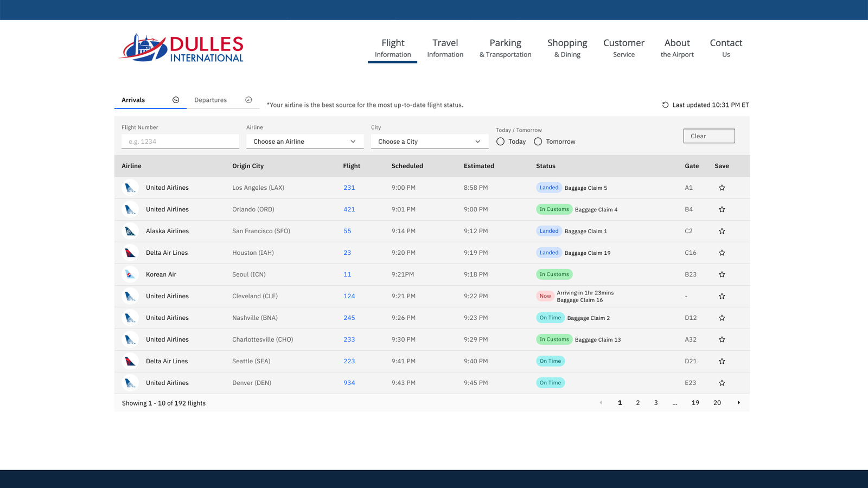868x488 pixels.
Task: Click On Time badge for Denver flight
Action: [550, 383]
